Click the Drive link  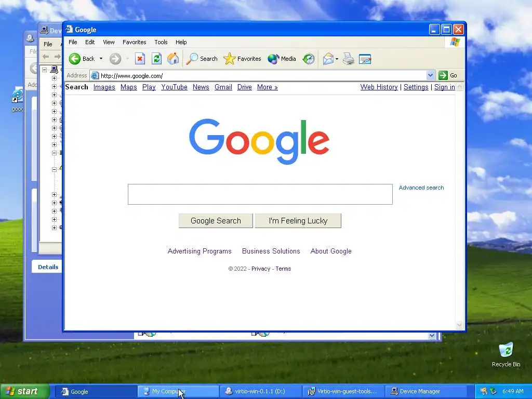245,87
